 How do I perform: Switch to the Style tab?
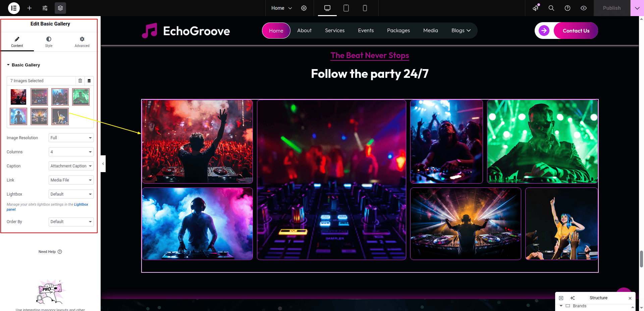(49, 42)
